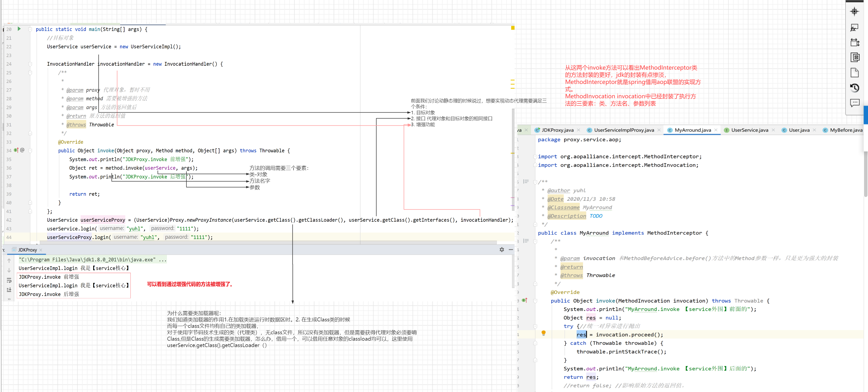Collapse invoke method fold at line 34
The width and height of the screenshot is (868, 392).
pos(30,151)
